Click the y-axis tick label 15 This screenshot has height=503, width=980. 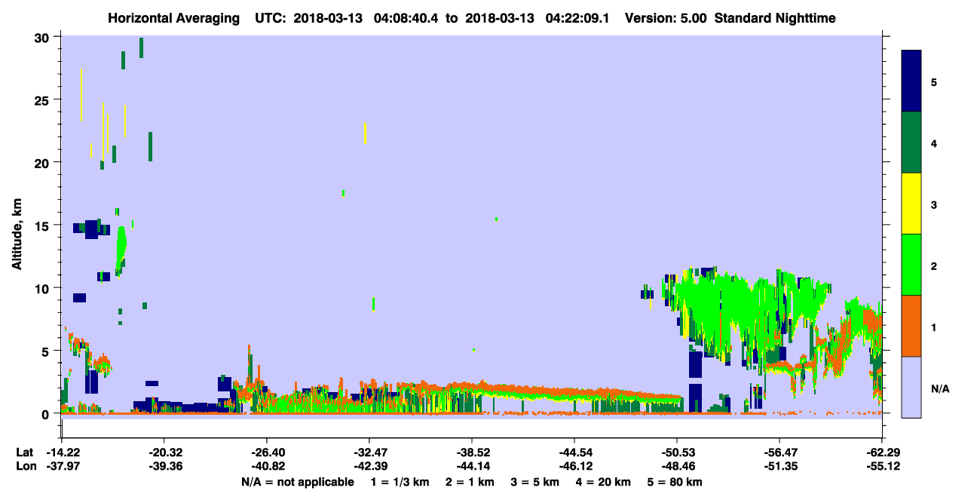(x=44, y=225)
